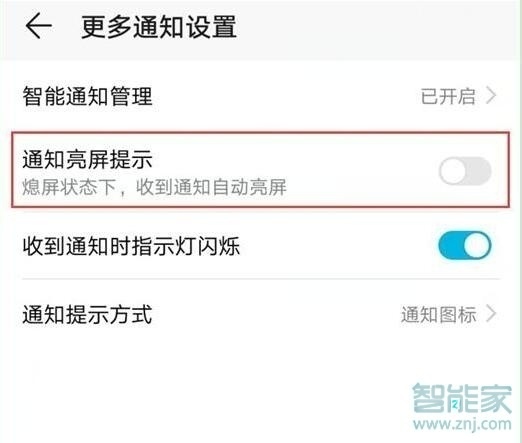The image size is (522, 443).
Task: Click the 已开启 status text
Action: pos(448,96)
